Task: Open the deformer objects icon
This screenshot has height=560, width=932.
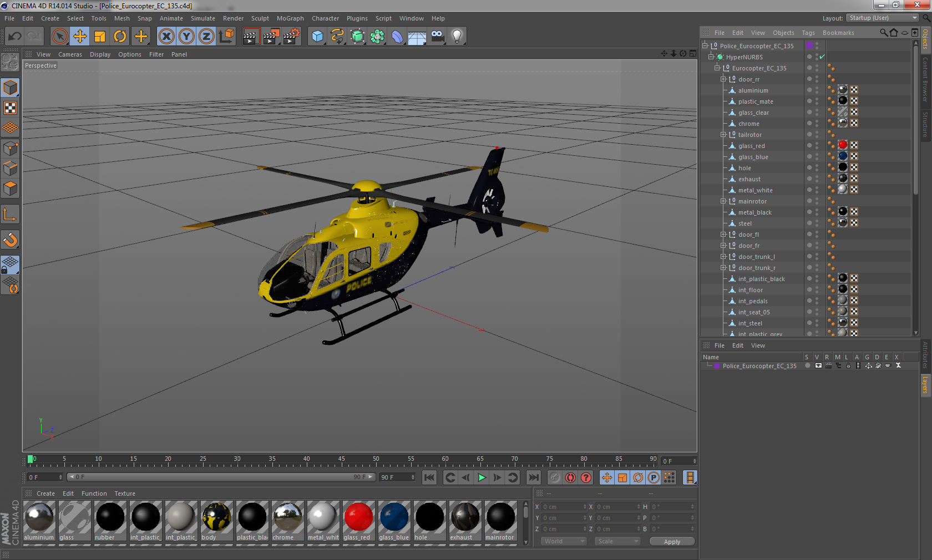Action: (x=397, y=37)
